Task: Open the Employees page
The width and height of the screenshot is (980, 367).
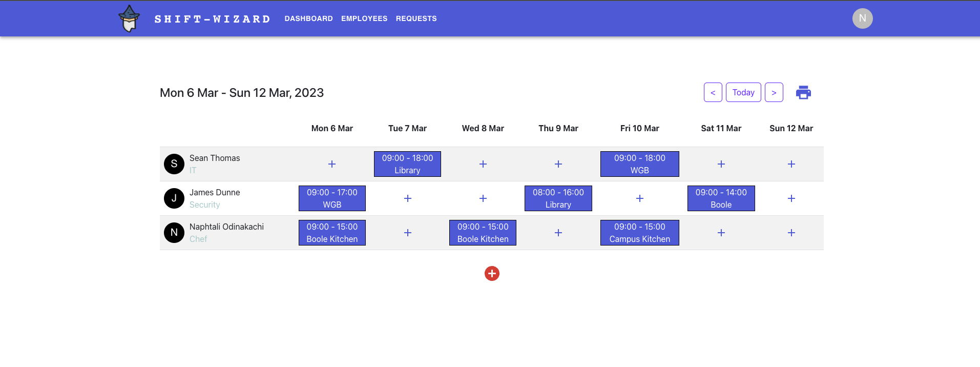Action: click(x=364, y=18)
